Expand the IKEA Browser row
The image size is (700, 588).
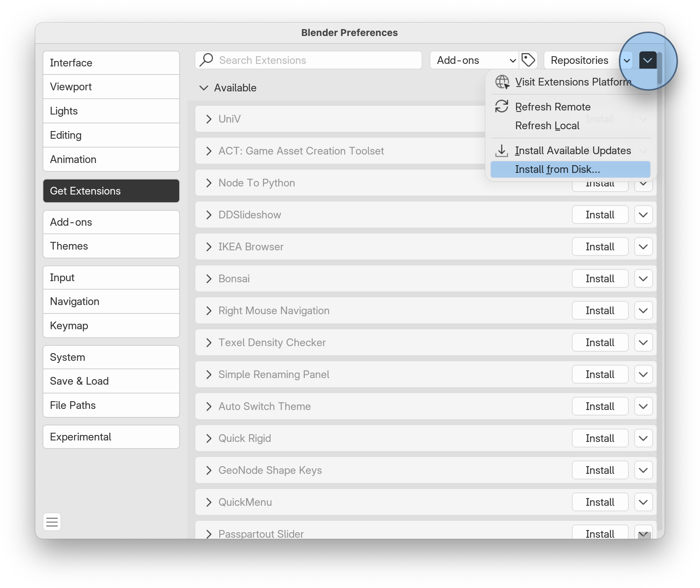209,247
